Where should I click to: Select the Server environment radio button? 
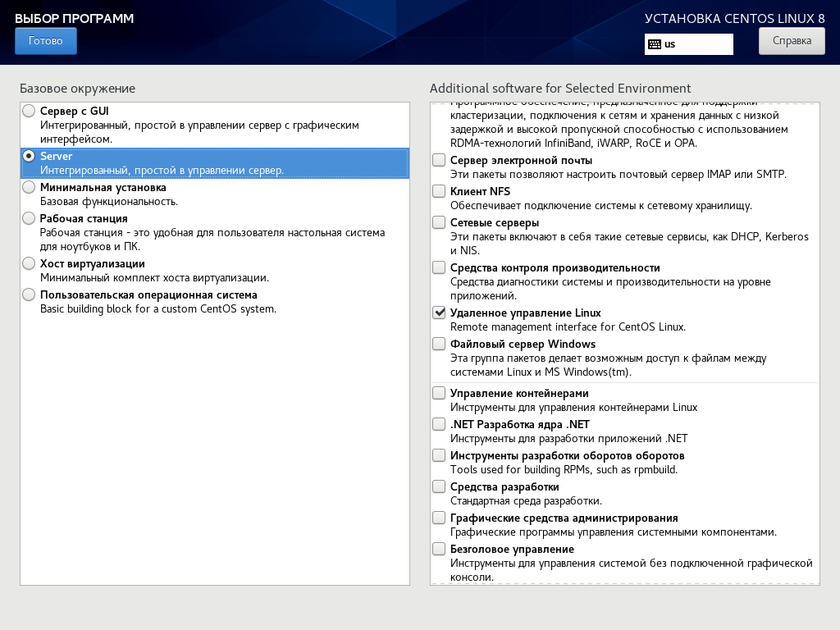coord(29,156)
